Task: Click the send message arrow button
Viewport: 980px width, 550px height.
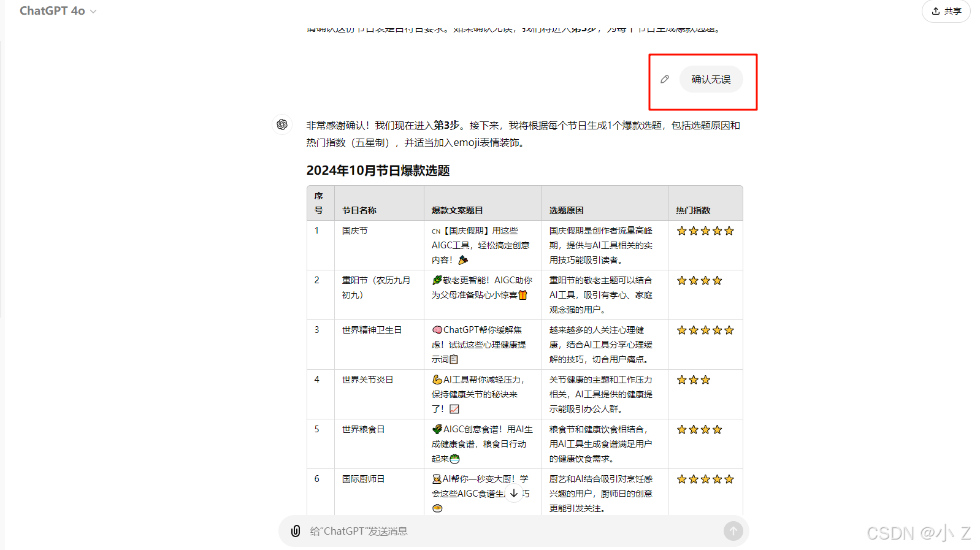Action: (x=733, y=531)
